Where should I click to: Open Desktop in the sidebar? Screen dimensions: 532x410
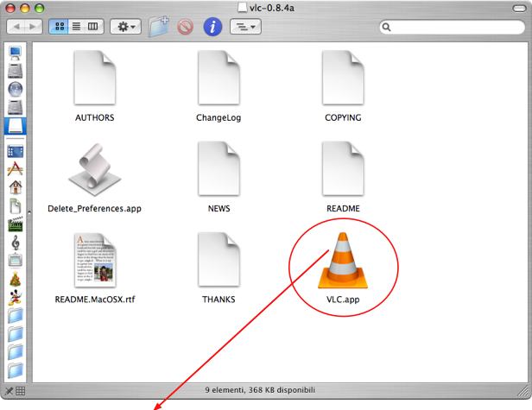click(16, 151)
